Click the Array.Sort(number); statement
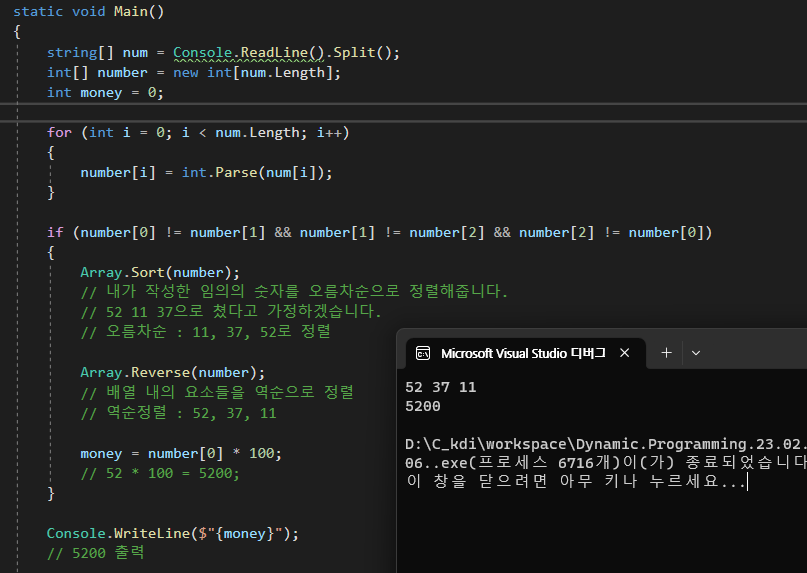 (160, 272)
